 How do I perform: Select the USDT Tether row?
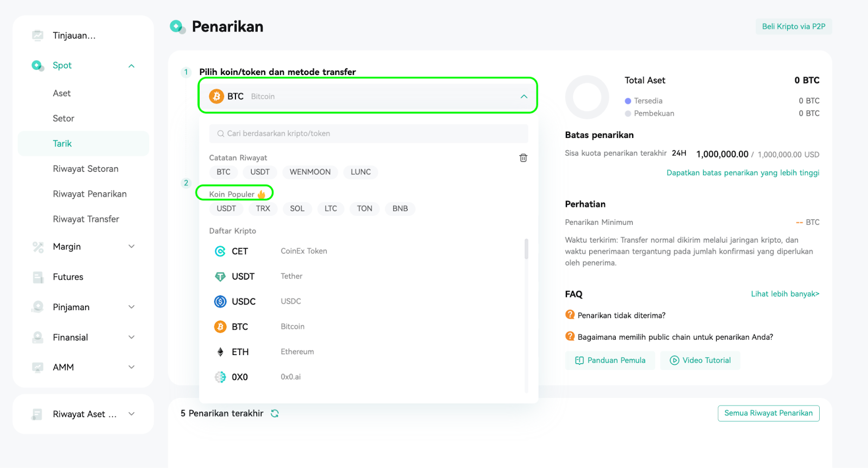pyautogui.click(x=367, y=276)
